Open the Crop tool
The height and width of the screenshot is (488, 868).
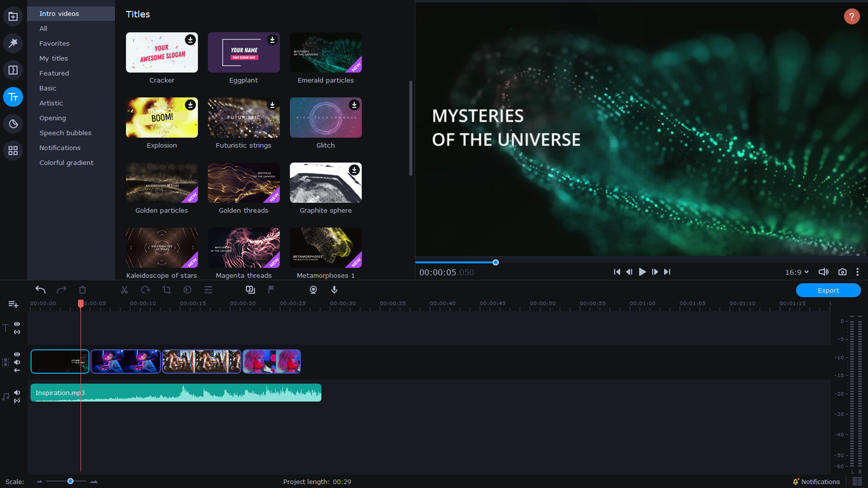(x=166, y=290)
